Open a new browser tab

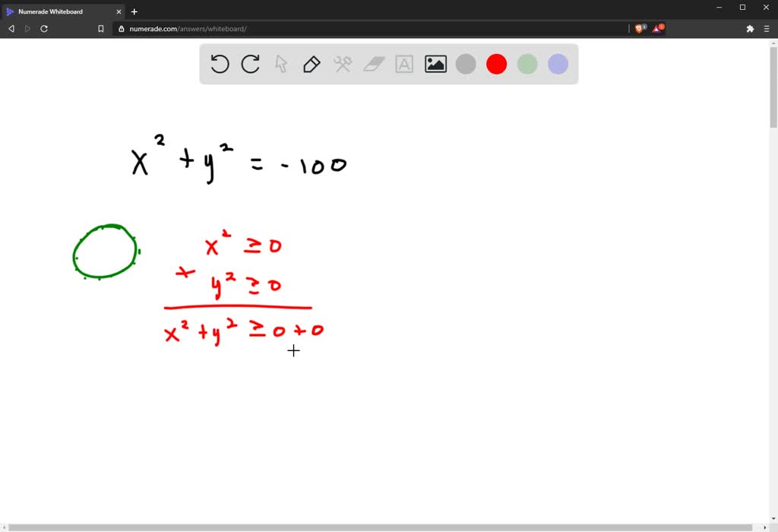134,11
